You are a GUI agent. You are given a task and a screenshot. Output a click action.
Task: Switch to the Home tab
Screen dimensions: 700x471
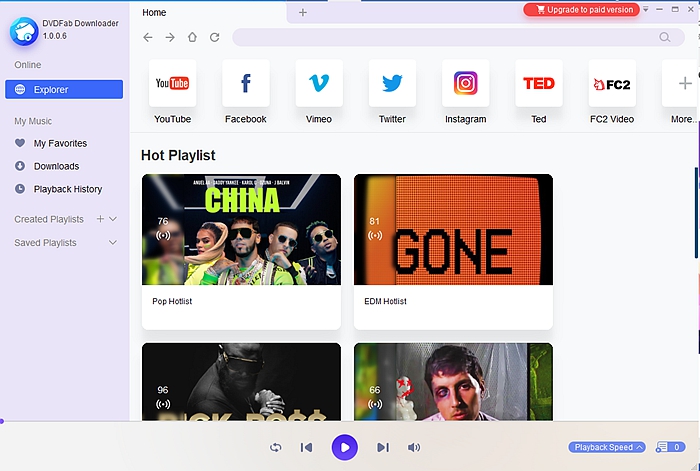coord(154,13)
